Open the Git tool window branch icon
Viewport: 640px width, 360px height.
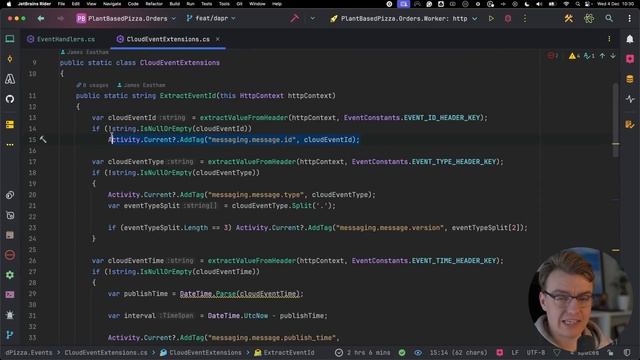coord(10,335)
